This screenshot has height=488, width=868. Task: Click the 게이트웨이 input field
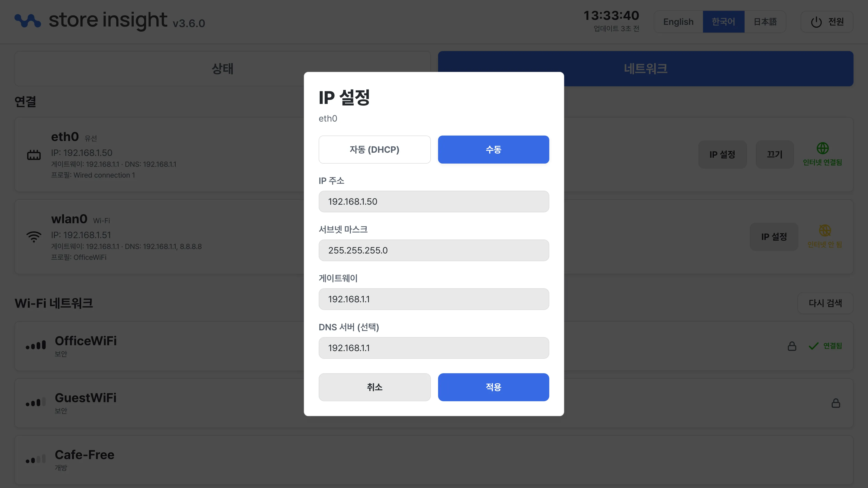(434, 299)
